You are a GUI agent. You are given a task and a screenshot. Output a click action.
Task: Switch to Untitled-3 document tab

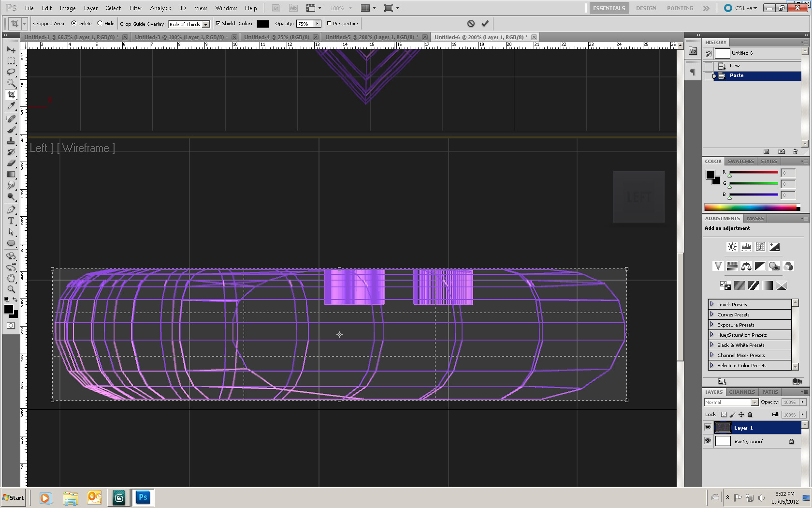(x=181, y=37)
